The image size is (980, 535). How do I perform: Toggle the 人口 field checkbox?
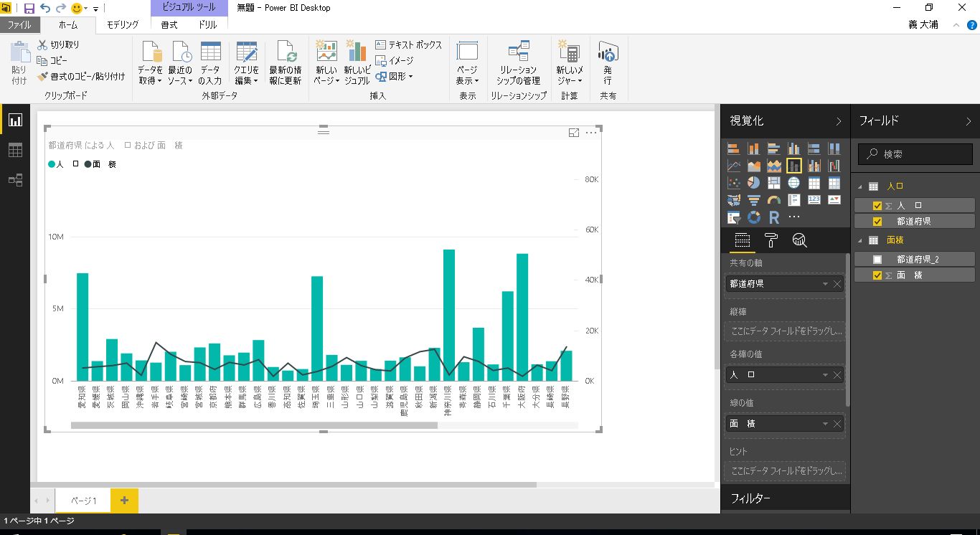click(x=877, y=206)
